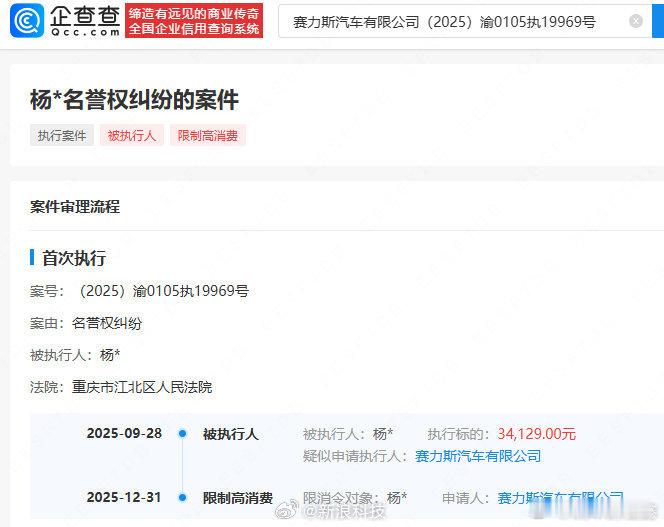Open the 申请人 company link in last row
This screenshot has width=664, height=527.
[560, 498]
